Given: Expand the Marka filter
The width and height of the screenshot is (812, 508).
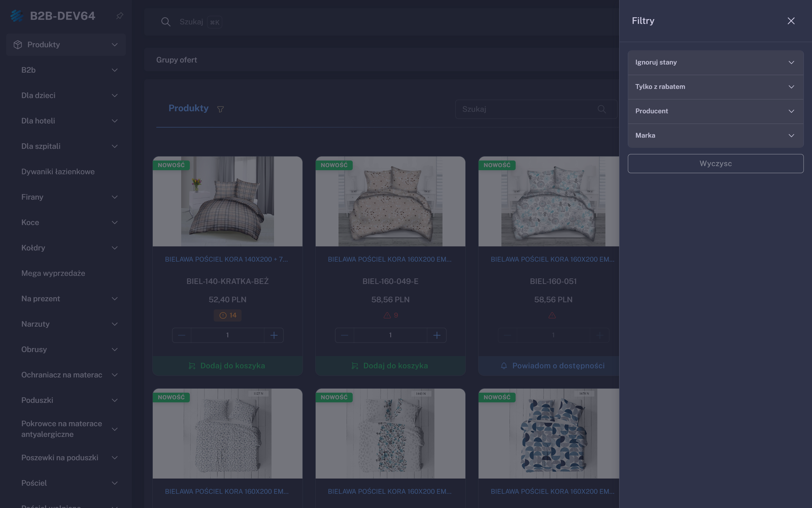Looking at the screenshot, I should [715, 136].
